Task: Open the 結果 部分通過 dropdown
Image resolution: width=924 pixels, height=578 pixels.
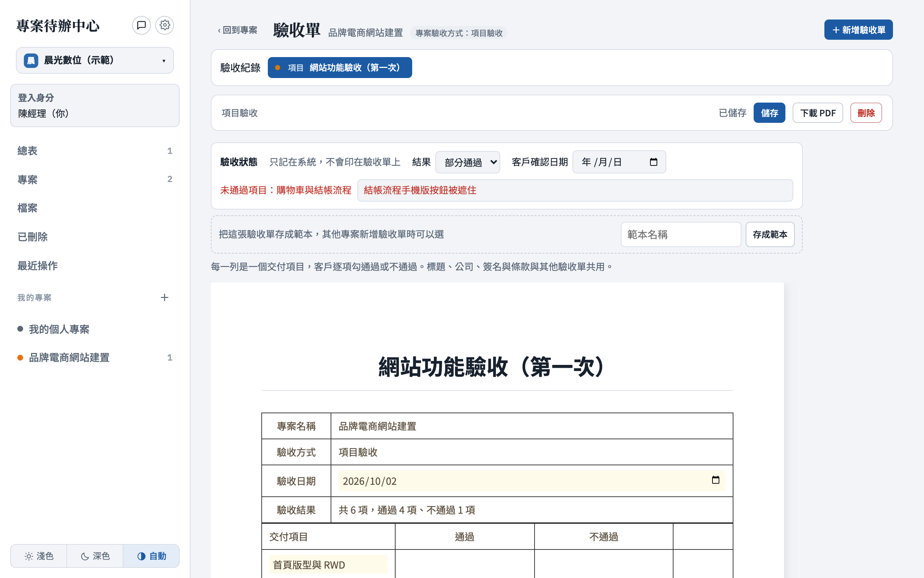Action: (x=467, y=162)
